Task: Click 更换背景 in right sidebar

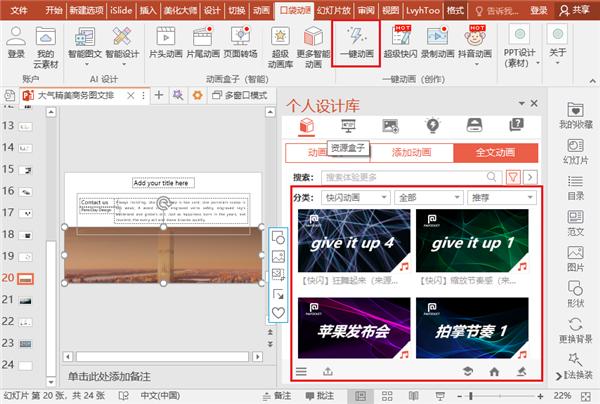Action: pos(576,330)
